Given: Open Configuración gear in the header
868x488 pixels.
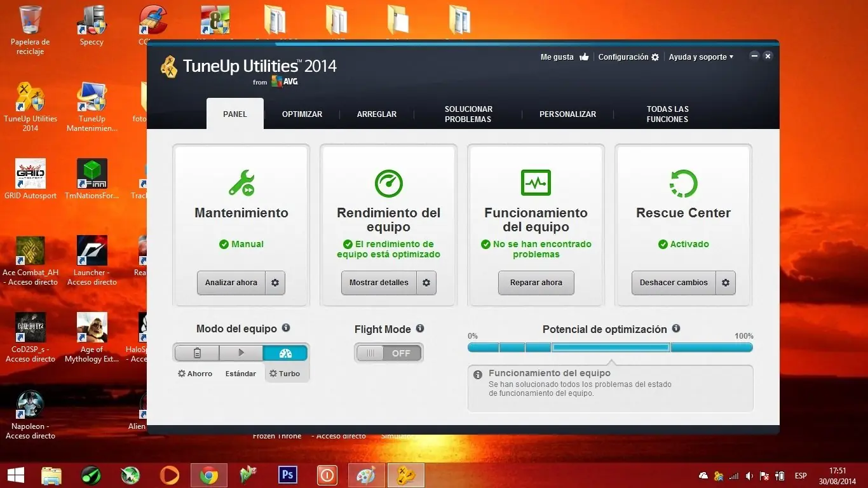Looking at the screenshot, I should coord(655,57).
